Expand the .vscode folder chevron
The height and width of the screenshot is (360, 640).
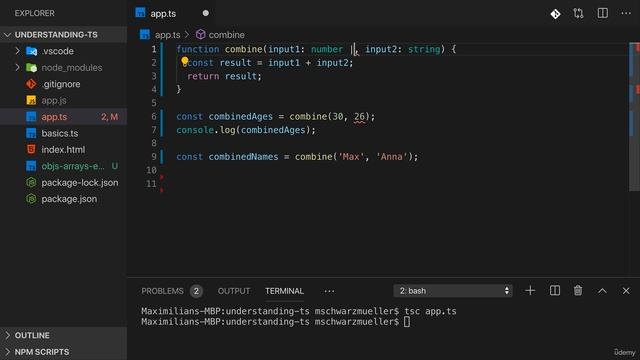[17, 51]
